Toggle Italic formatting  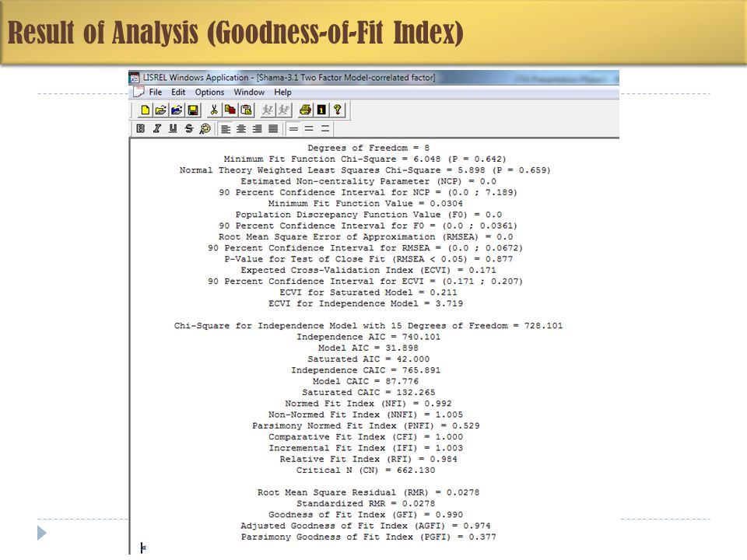click(x=156, y=128)
